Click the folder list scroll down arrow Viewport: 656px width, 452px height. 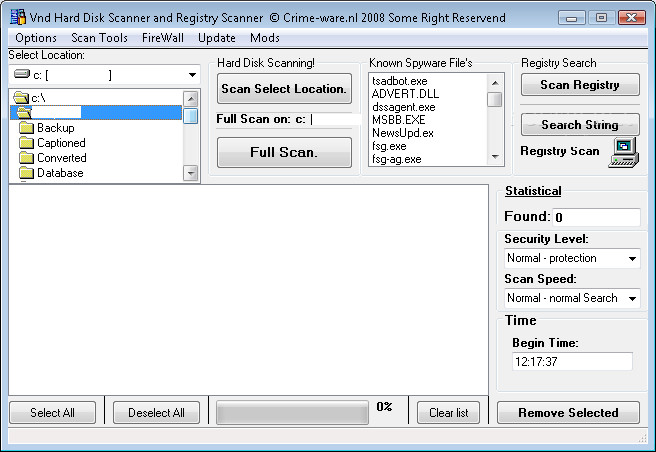click(x=190, y=173)
